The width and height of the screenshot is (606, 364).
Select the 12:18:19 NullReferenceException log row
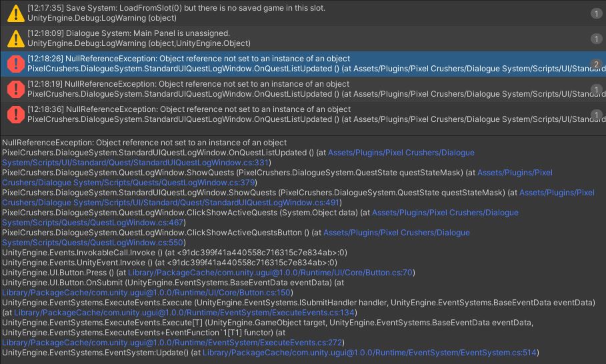coord(303,89)
